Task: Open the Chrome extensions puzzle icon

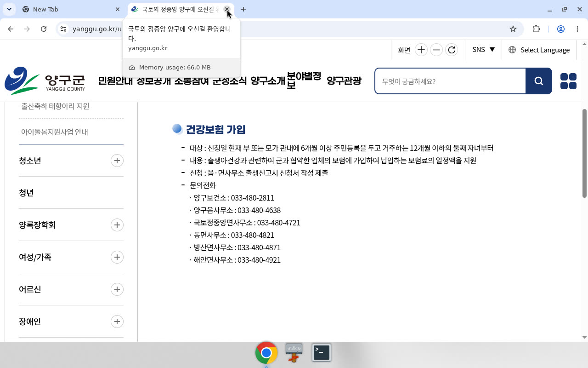Action: [x=536, y=29]
